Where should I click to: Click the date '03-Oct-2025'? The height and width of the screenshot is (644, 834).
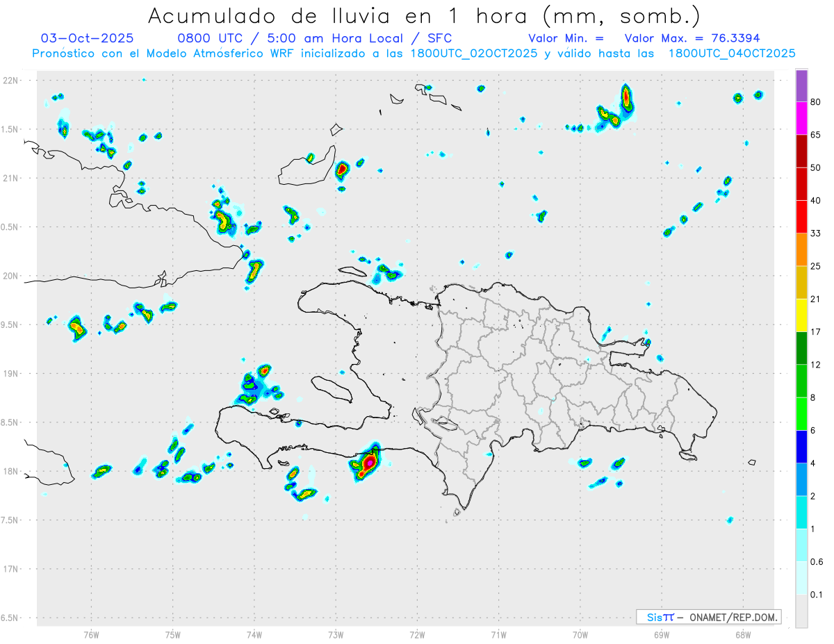87,38
